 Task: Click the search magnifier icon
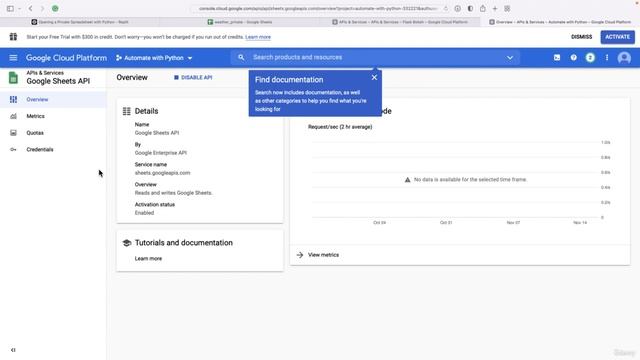coord(241,58)
